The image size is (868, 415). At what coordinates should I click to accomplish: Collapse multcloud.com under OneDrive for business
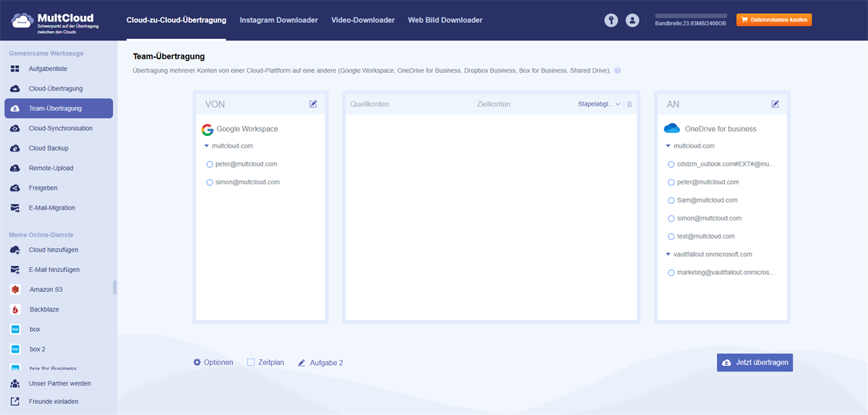[668, 146]
